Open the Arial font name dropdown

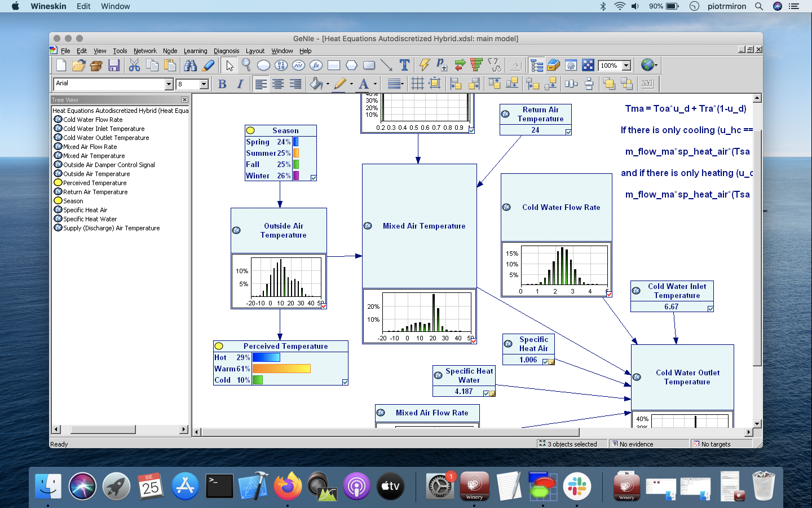click(169, 84)
